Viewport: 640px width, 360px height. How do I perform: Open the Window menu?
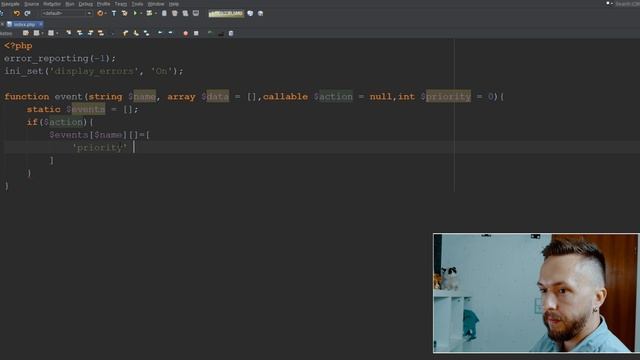coord(156,4)
